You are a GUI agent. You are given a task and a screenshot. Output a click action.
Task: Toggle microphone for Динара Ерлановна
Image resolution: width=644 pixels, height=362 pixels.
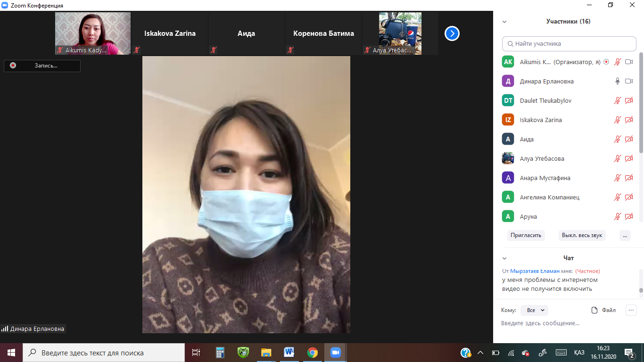[x=617, y=81]
